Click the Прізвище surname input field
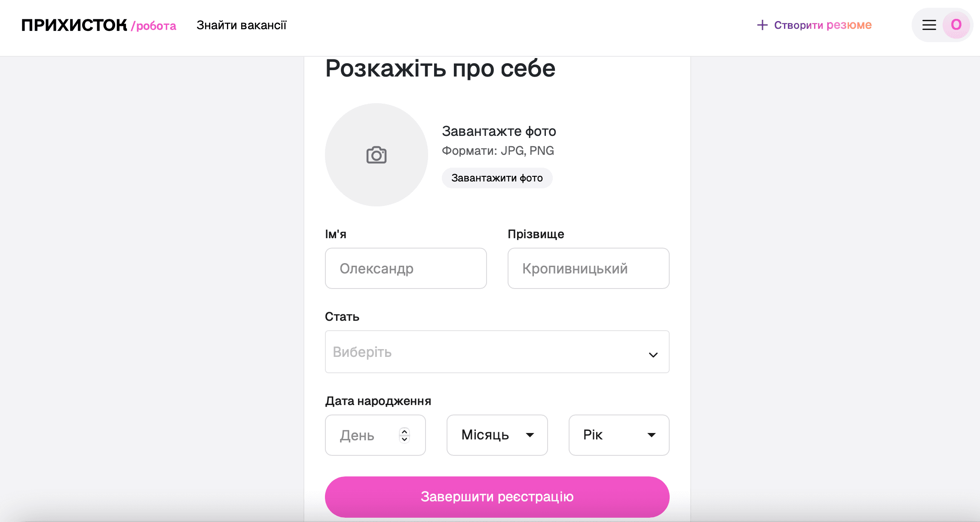Screen dimensions: 980x522 point(588,268)
